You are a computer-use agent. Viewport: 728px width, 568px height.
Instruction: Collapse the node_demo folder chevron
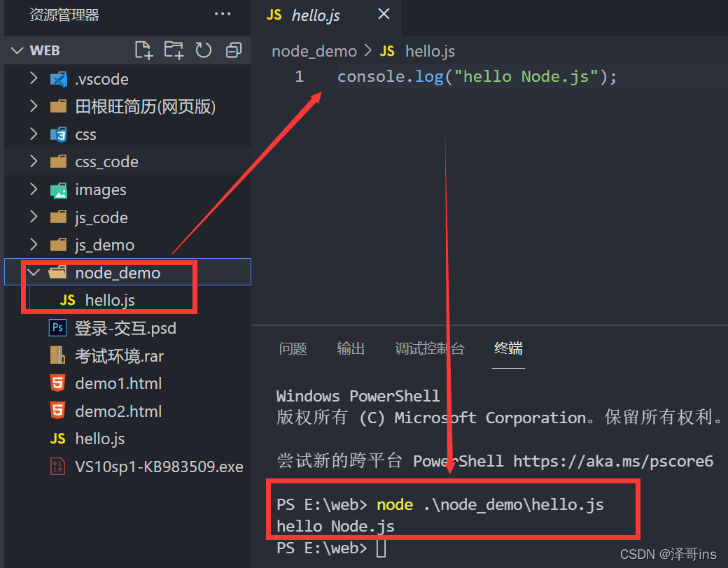coord(34,272)
